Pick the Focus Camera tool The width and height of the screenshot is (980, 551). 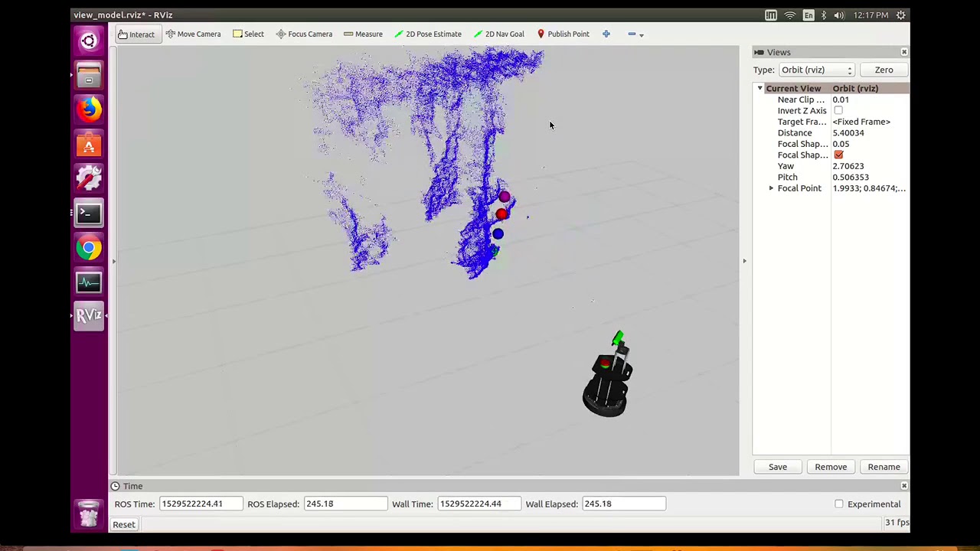304,34
